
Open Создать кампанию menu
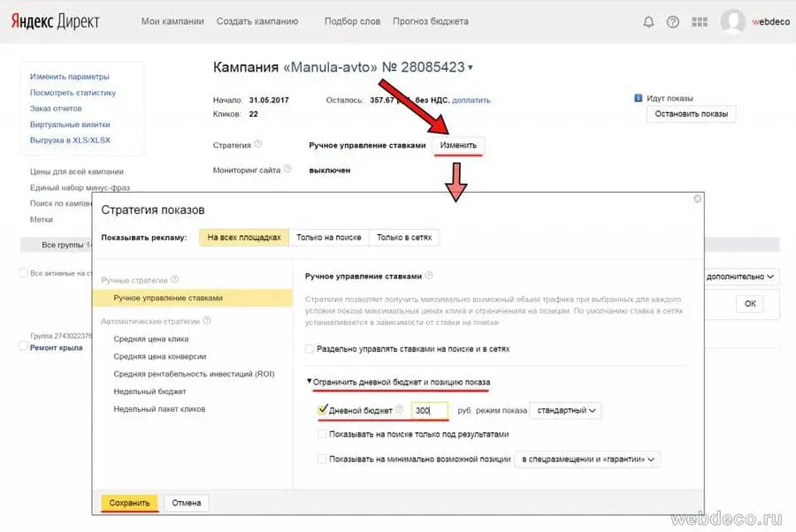257,21
